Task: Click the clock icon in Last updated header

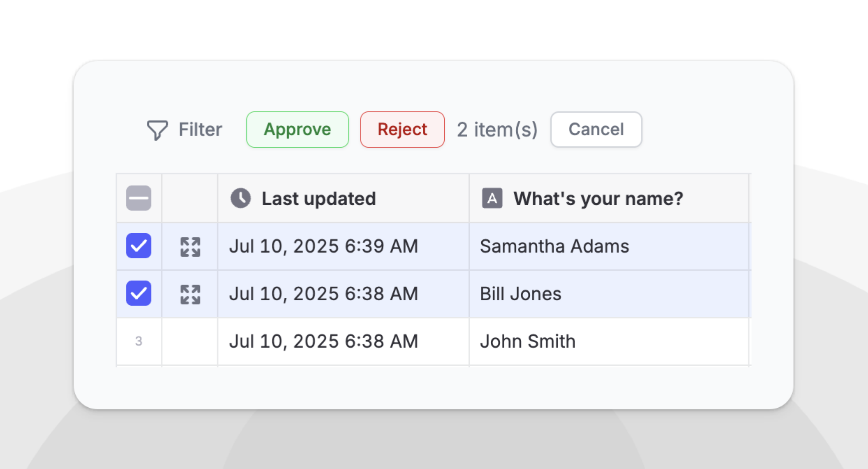Action: [x=240, y=198]
